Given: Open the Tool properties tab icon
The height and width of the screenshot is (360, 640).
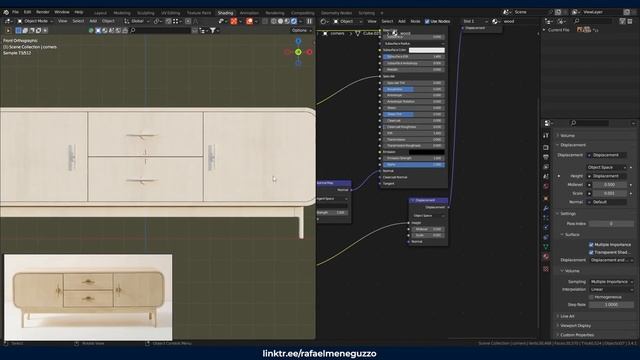Looking at the screenshot, I should pyautogui.click(x=546, y=136).
